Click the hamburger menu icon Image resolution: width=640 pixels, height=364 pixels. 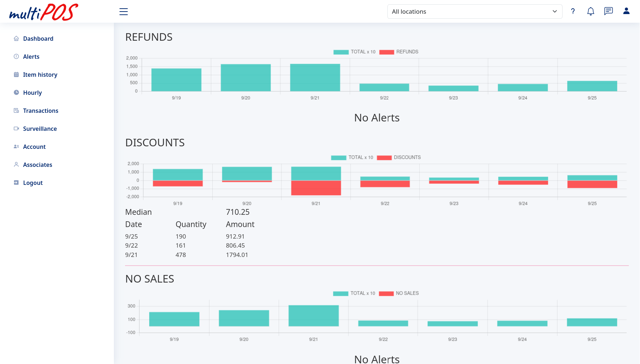click(x=124, y=12)
